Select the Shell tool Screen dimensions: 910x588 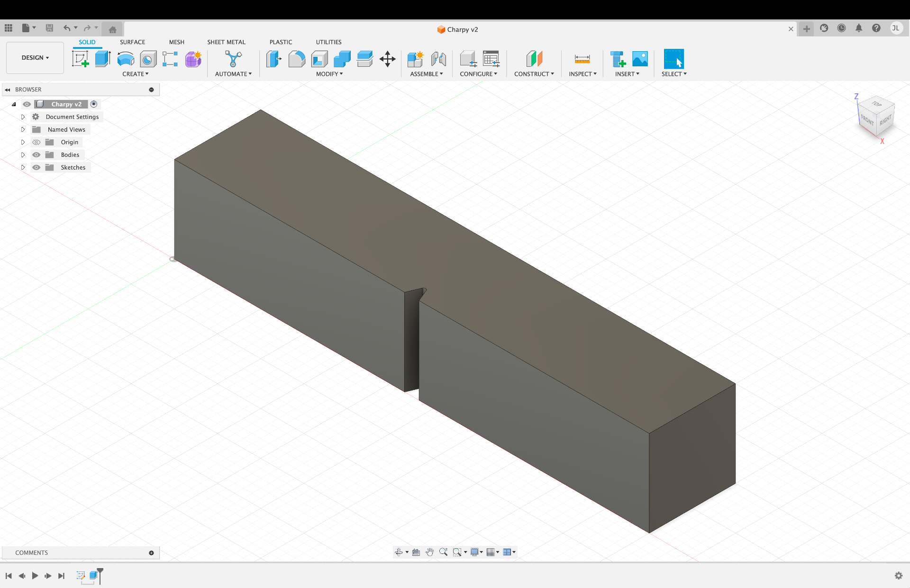point(319,59)
